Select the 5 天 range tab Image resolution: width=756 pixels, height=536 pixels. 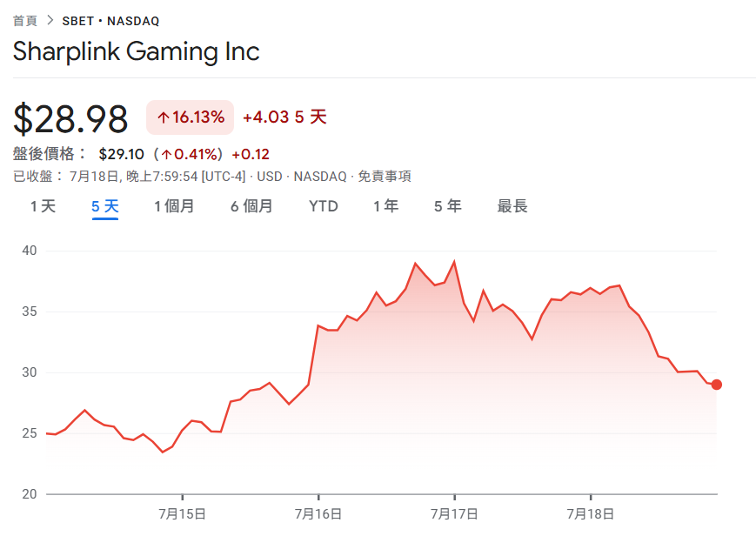coord(105,206)
